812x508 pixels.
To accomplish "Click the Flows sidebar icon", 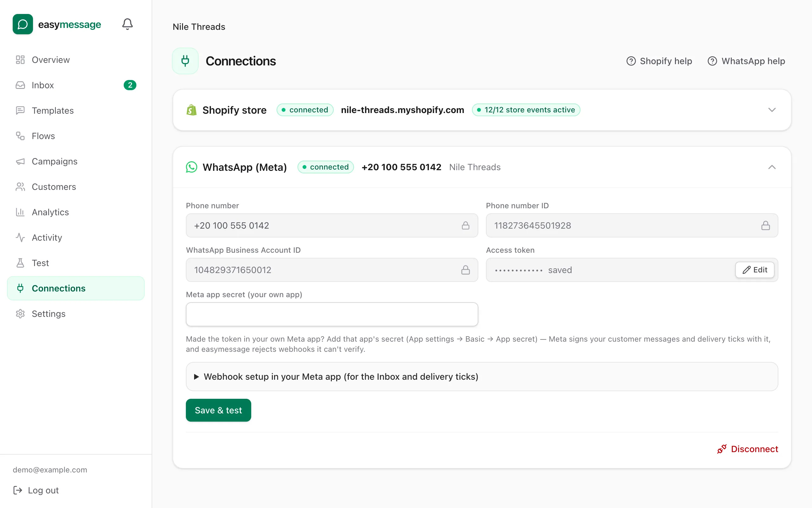I will [x=20, y=136].
